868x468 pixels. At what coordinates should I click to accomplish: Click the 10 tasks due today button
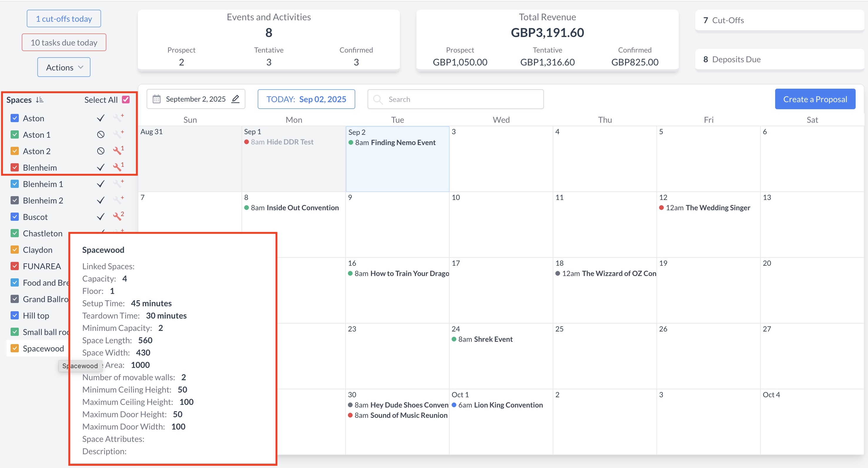coord(64,42)
